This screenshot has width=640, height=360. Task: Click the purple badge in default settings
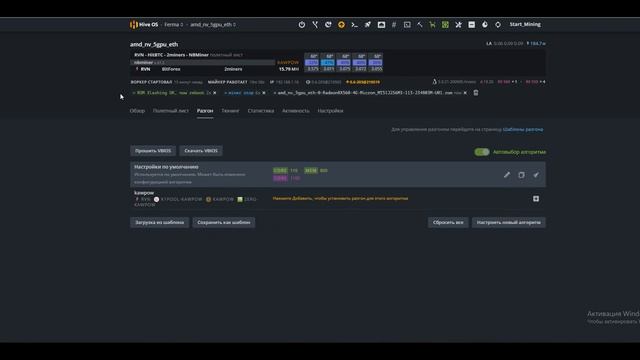point(280,178)
